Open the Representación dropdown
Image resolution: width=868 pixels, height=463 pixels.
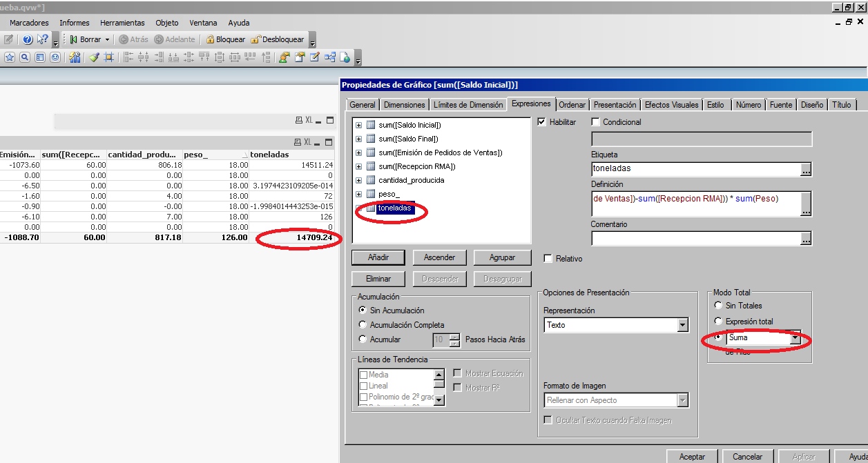[682, 325]
